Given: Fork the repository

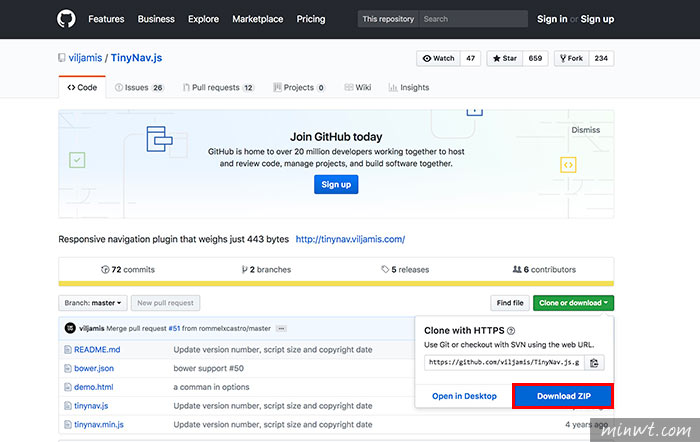Looking at the screenshot, I should 571,58.
